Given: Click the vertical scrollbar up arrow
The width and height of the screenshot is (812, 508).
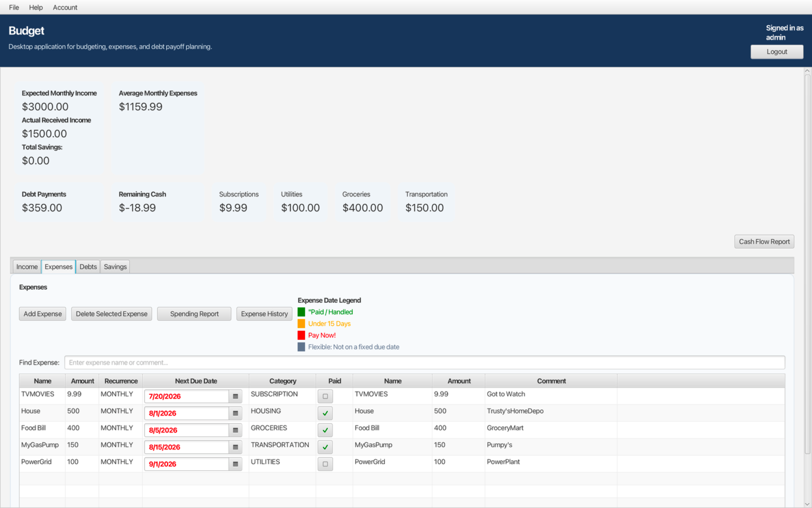Looking at the screenshot, I should tap(807, 71).
